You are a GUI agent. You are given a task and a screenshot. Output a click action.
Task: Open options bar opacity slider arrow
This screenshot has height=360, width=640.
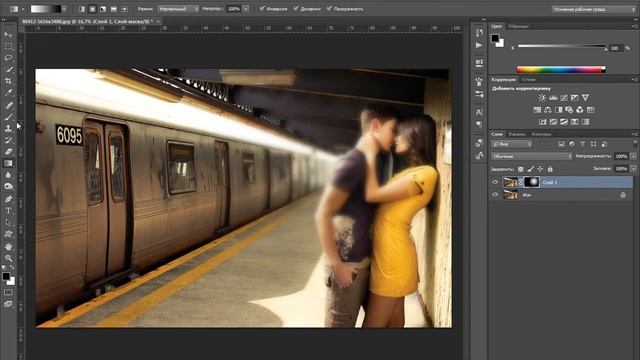246,9
